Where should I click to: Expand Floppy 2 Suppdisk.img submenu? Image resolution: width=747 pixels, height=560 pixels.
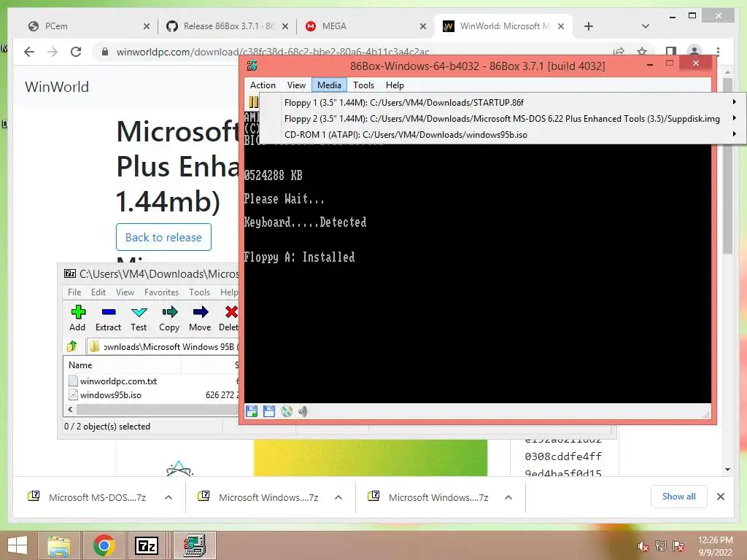tap(734, 118)
